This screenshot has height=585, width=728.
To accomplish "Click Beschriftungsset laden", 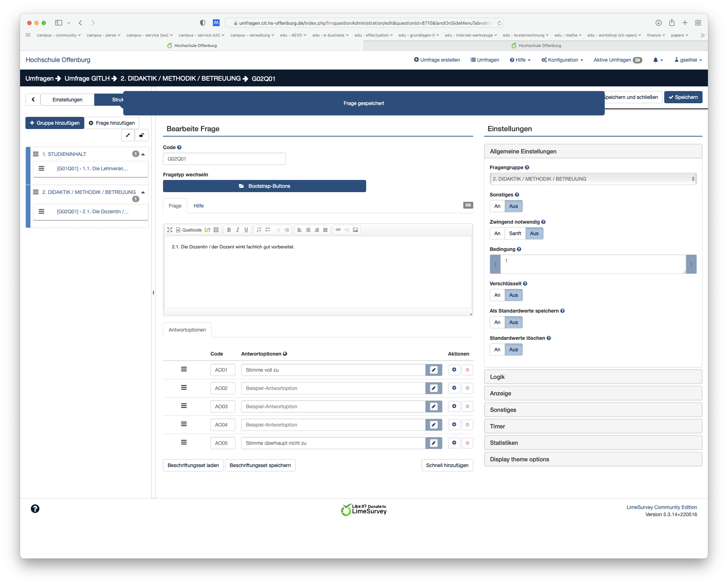I will [193, 465].
